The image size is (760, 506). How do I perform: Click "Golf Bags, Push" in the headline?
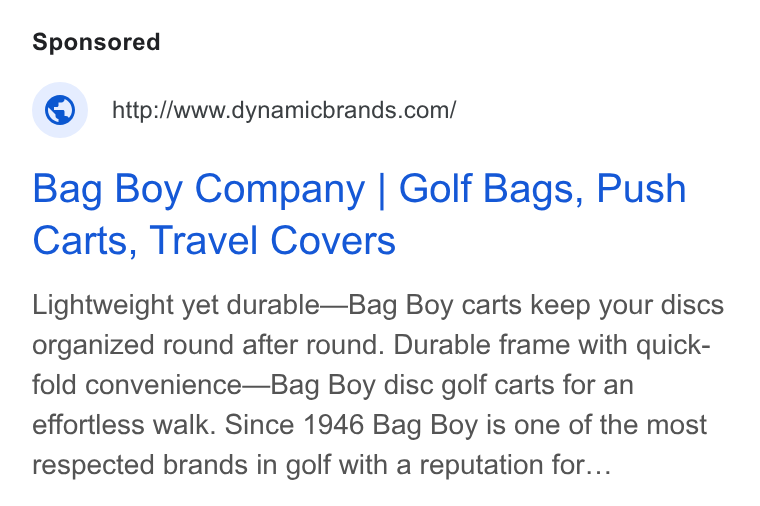coord(542,189)
